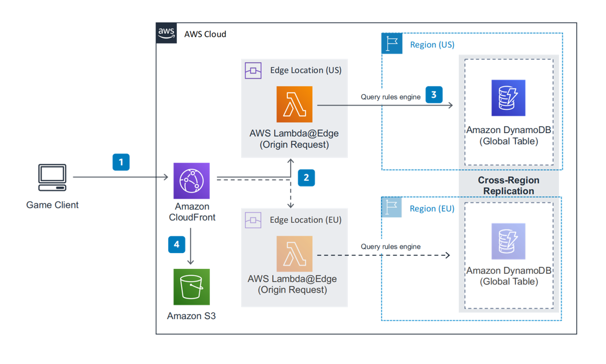Click EU Amazon DynamoDB (Global Table) label
606x364 pixels.
pyautogui.click(x=509, y=276)
